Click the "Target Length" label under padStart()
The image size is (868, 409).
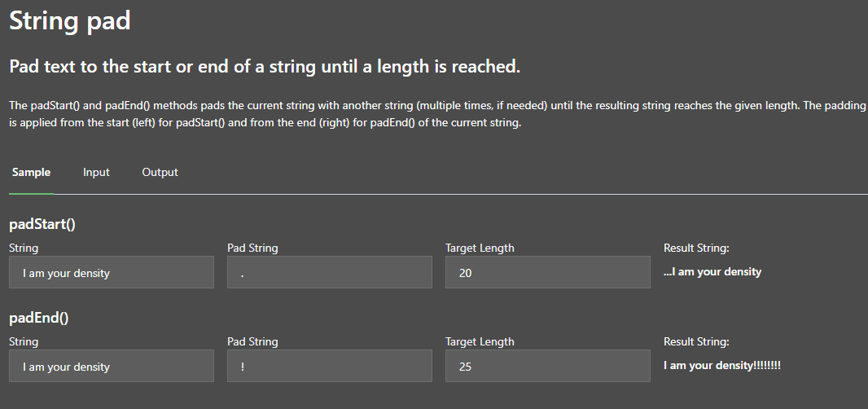pos(480,248)
